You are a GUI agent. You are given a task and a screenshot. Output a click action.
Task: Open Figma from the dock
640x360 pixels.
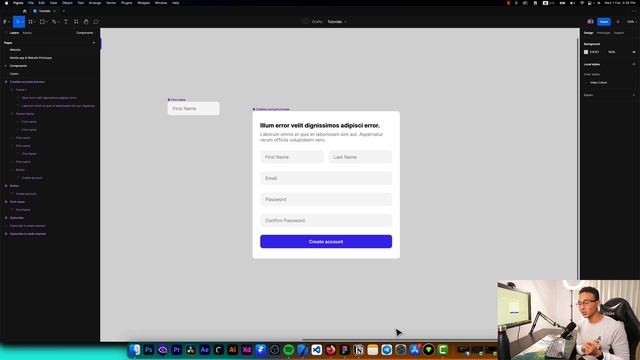[x=344, y=350]
